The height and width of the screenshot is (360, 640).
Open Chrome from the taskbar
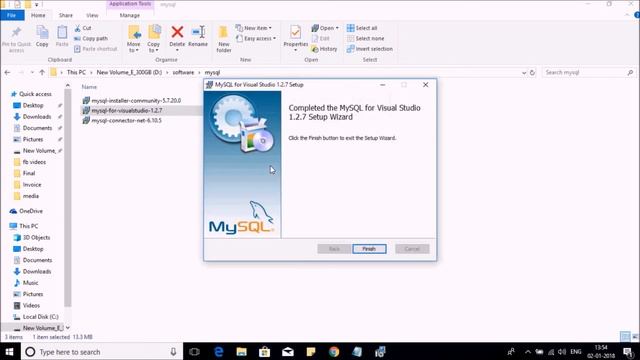click(x=334, y=351)
